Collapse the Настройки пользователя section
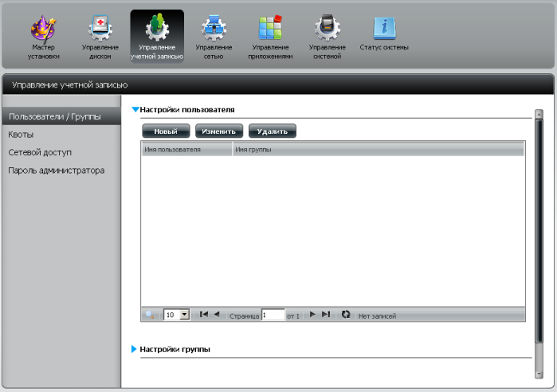The image size is (557, 392). click(x=135, y=109)
